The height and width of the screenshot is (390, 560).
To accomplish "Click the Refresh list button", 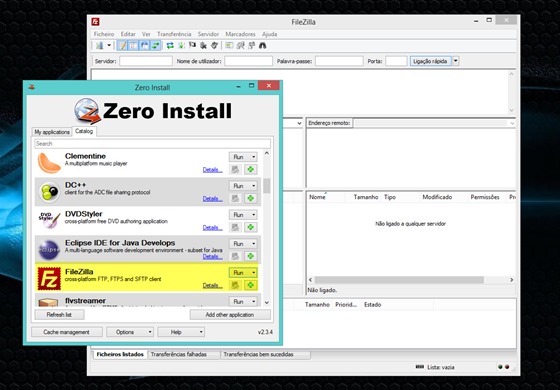I will pos(59,315).
